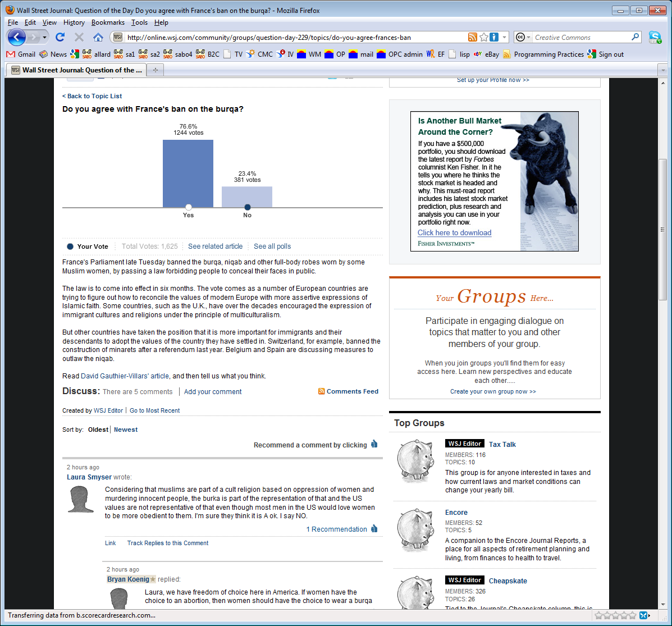Image resolution: width=672 pixels, height=626 pixels.
Task: Click the RSS feed icon in address bar
Action: point(473,38)
